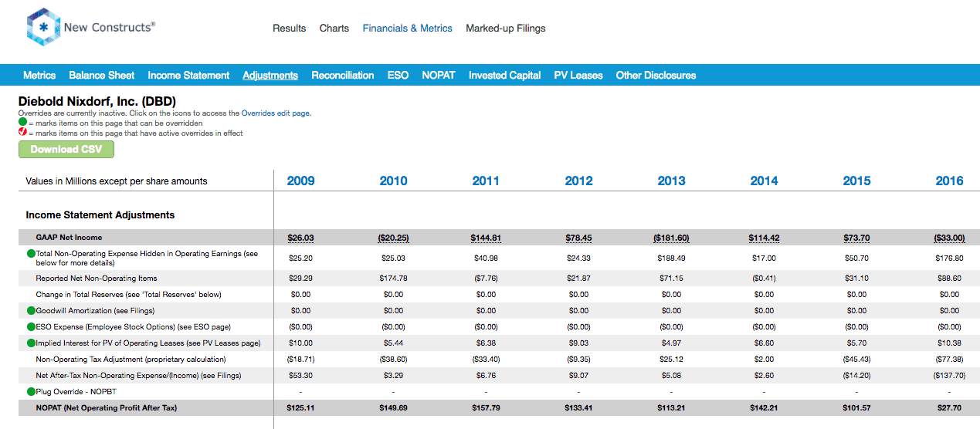
Task: Select the Adjustments tab
Action: (270, 76)
